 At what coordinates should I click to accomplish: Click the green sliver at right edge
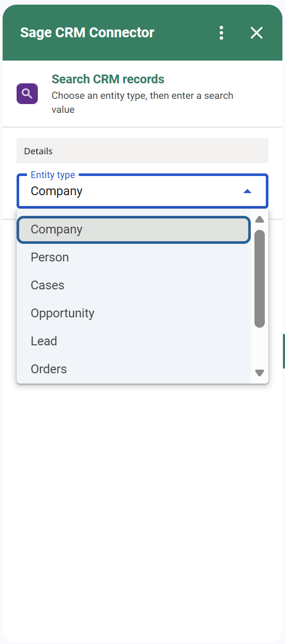click(283, 351)
